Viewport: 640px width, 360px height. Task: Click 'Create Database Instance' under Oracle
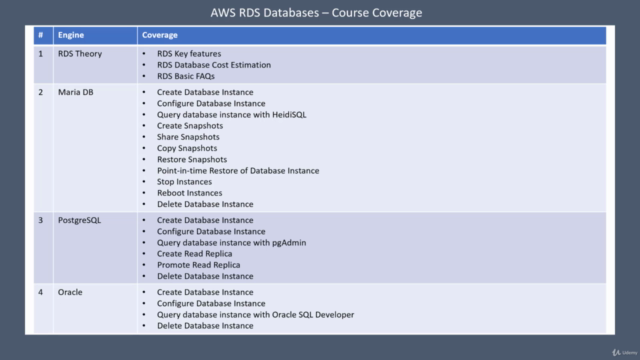[x=205, y=292]
